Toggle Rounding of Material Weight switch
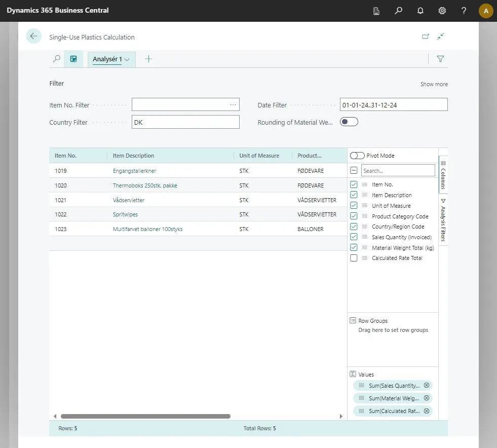The width and height of the screenshot is (497, 448). click(349, 122)
